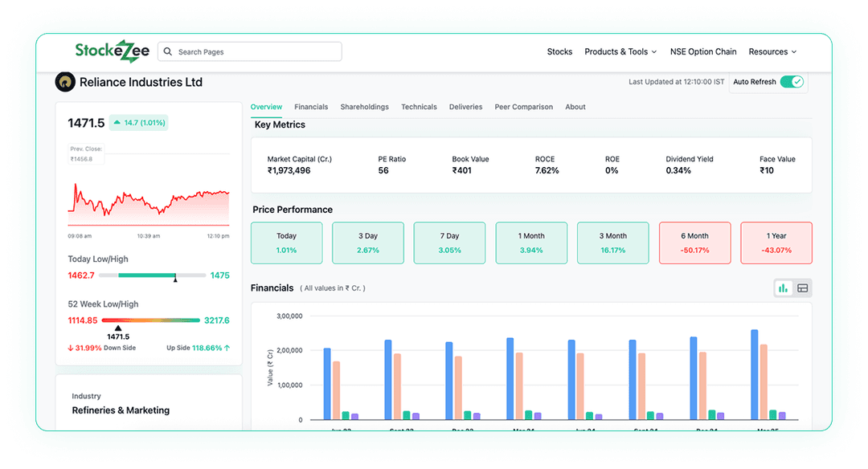Click the search magnifier icon
Image resolution: width=868 pixels, height=469 pixels.
click(168, 51)
